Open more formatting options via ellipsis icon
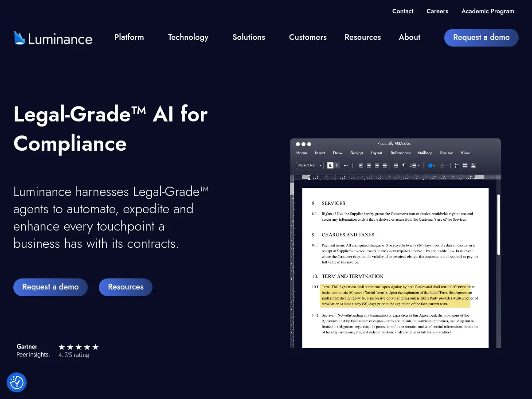The width and height of the screenshot is (532, 399). [x=346, y=165]
